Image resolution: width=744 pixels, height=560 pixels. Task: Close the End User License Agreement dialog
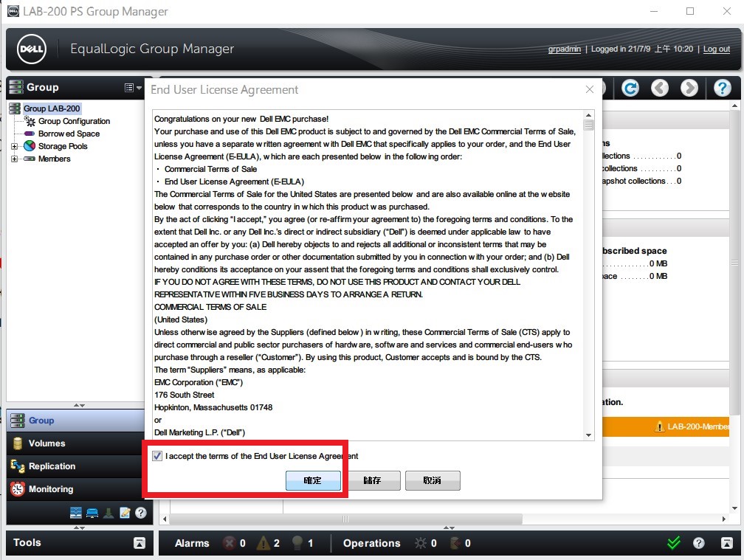click(x=589, y=89)
